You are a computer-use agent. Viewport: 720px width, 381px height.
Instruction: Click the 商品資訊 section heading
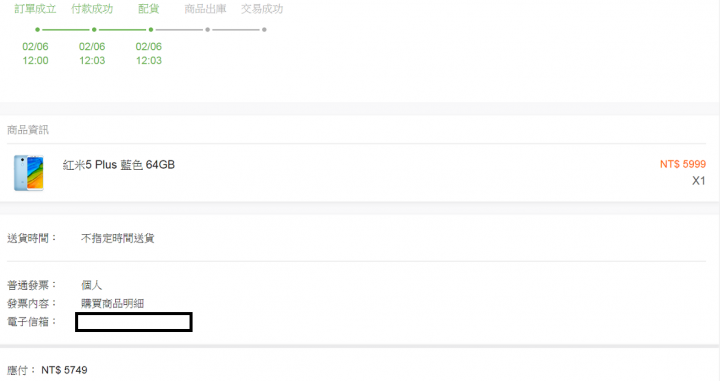[28, 130]
